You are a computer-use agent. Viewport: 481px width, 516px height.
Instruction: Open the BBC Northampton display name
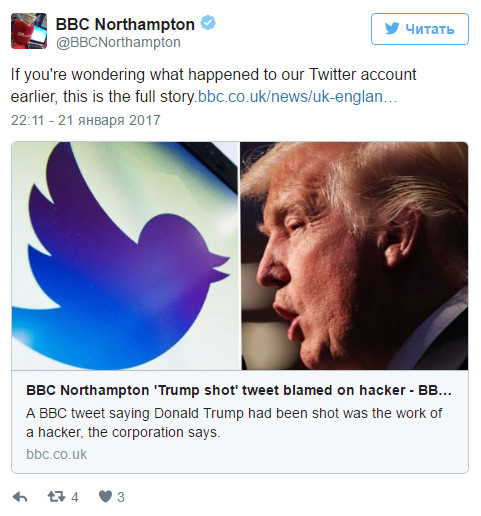click(125, 24)
